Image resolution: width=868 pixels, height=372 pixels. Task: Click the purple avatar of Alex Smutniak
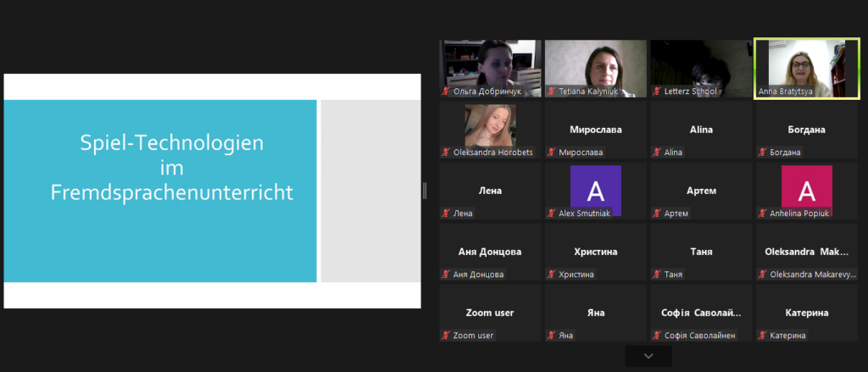(x=595, y=190)
